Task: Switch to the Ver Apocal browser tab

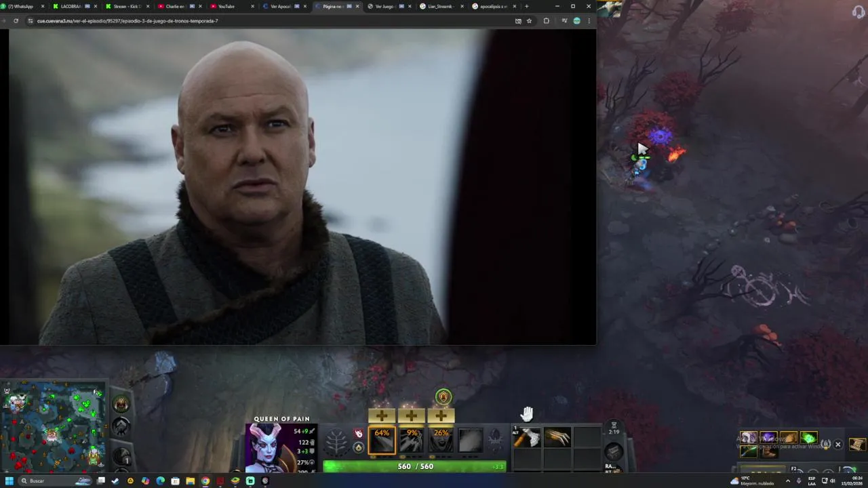Action: pos(285,6)
